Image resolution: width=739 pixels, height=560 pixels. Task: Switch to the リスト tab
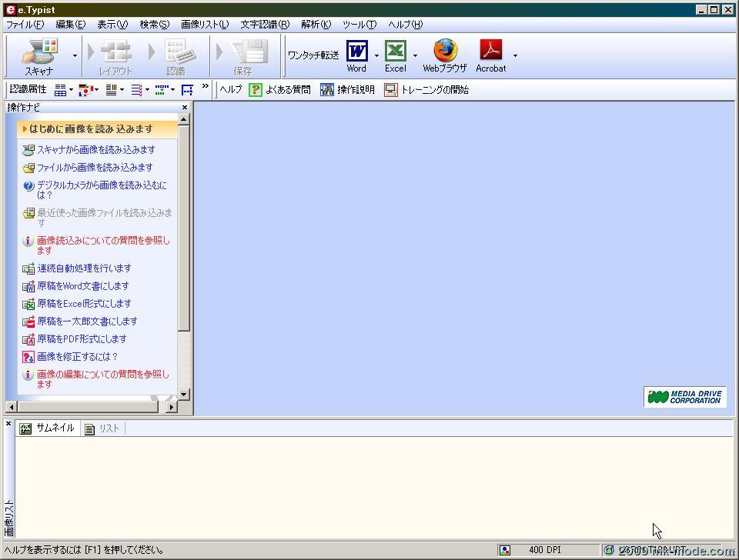tap(102, 428)
